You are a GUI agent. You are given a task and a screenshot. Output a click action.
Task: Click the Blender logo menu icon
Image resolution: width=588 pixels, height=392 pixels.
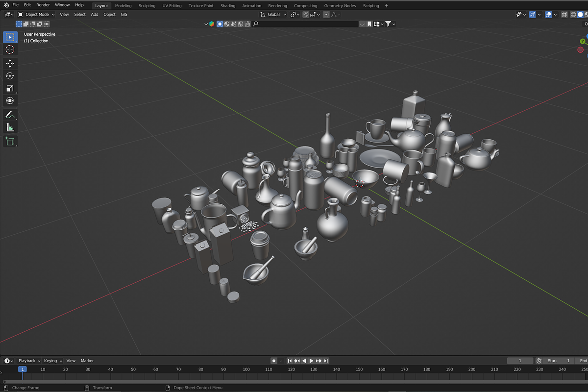5,5
